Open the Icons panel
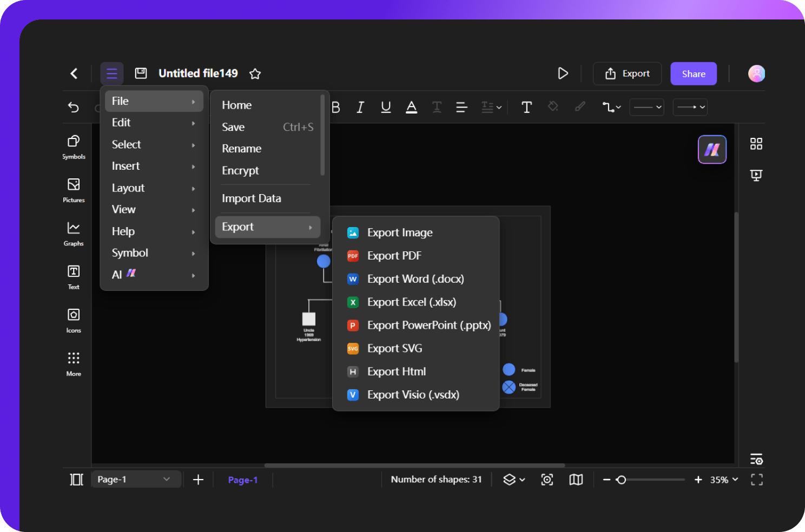805x532 pixels. pyautogui.click(x=74, y=321)
